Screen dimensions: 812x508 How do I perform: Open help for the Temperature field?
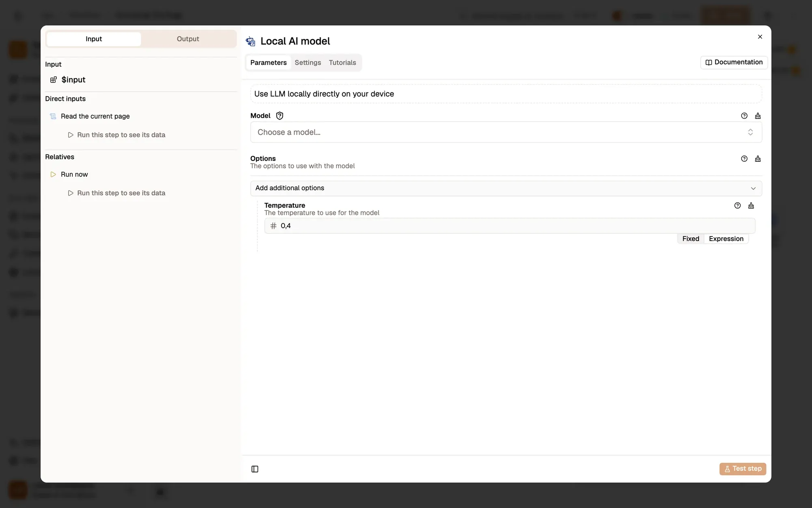(738, 206)
